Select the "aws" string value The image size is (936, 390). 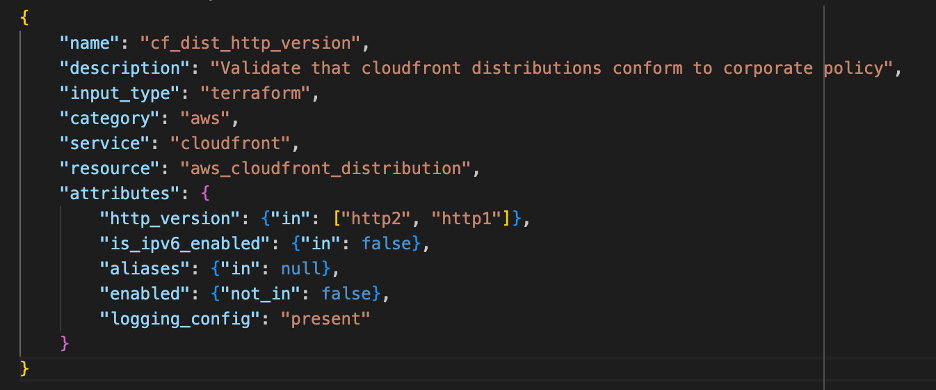205,118
